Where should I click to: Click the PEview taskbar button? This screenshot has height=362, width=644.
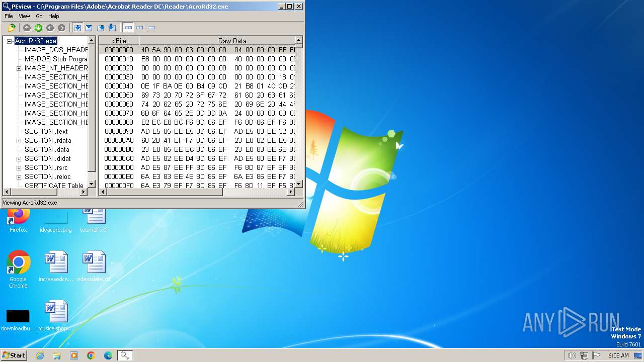pos(125,355)
